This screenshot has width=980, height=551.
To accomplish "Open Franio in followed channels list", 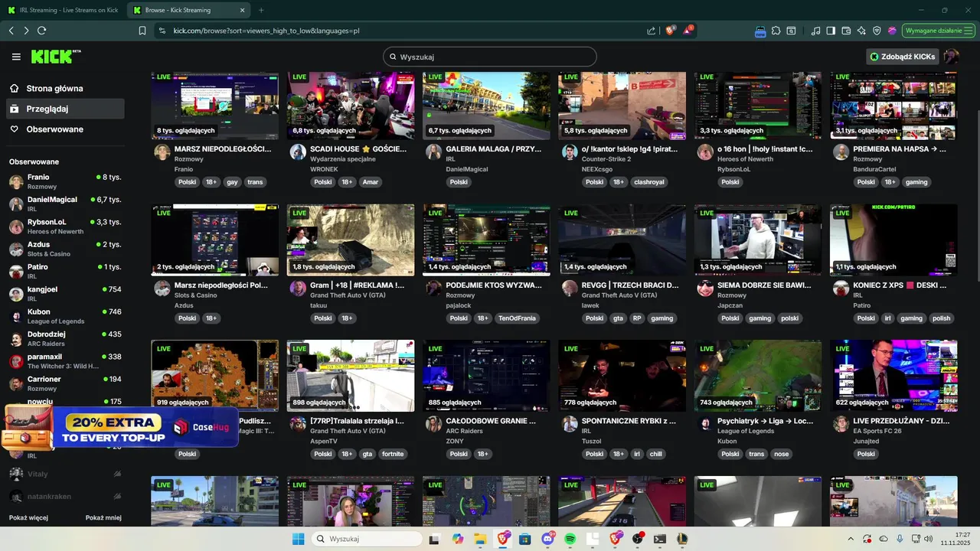I will 65,181.
